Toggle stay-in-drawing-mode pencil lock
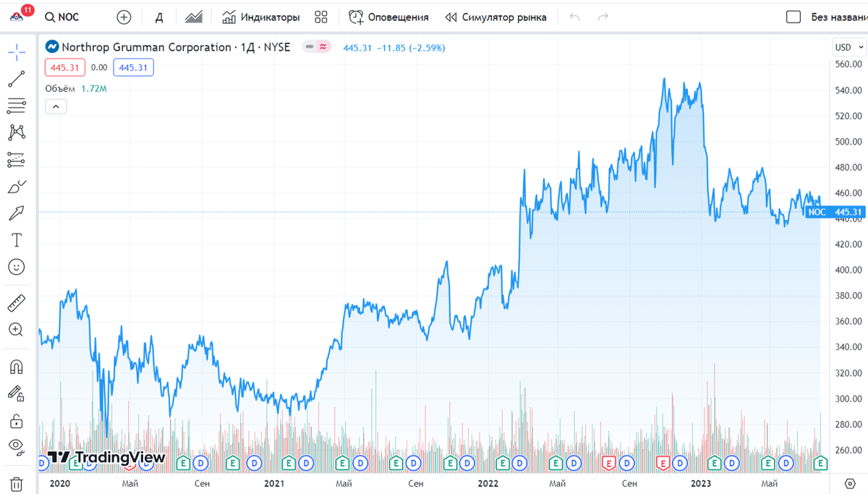Screen dimensions: 868x494 (17, 393)
